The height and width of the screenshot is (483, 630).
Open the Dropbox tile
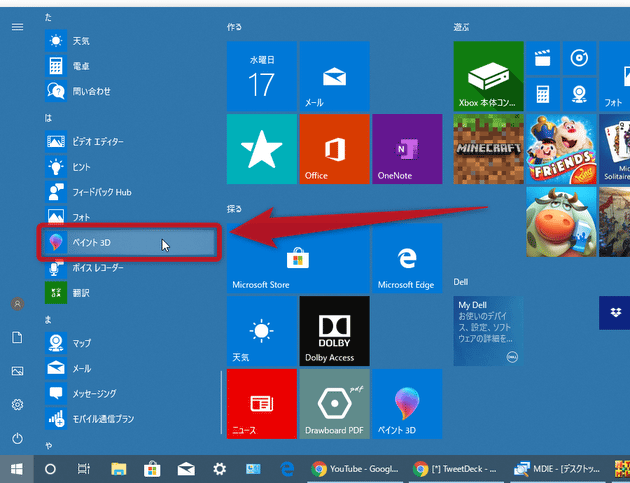[614, 313]
